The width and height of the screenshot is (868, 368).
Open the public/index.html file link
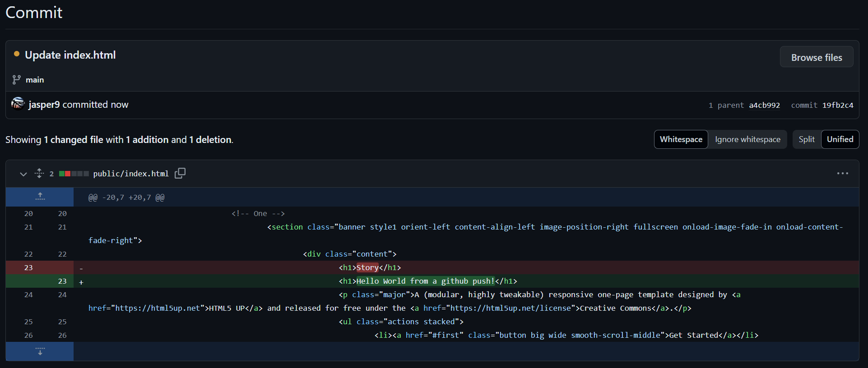[130, 174]
